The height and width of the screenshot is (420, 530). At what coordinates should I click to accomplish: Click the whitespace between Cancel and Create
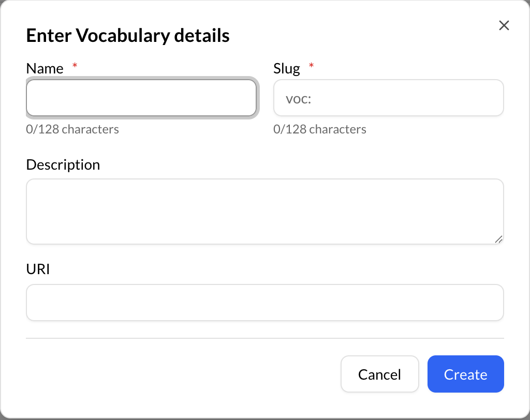[423, 374]
